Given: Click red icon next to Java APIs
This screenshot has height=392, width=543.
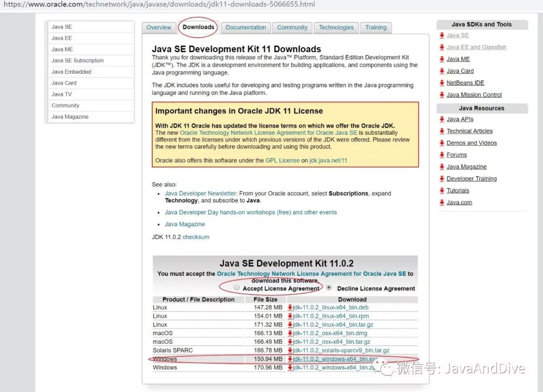Looking at the screenshot, I should pyautogui.click(x=442, y=119).
